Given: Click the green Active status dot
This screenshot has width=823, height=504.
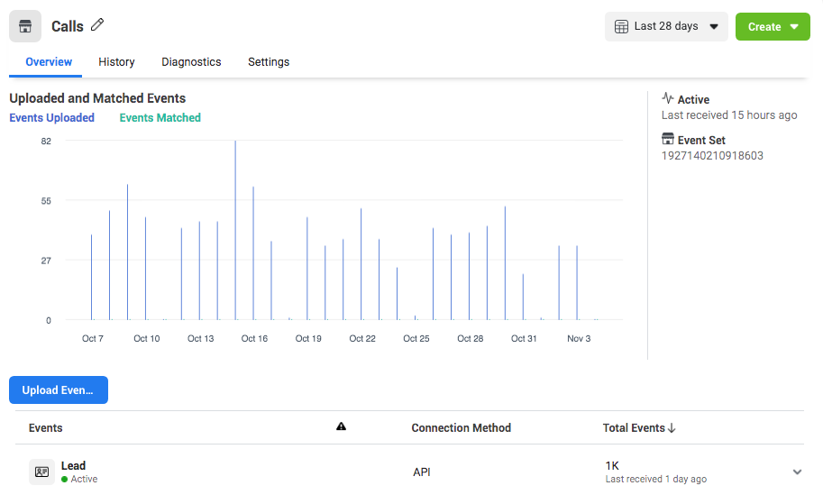Looking at the screenshot, I should pyautogui.click(x=65, y=480).
